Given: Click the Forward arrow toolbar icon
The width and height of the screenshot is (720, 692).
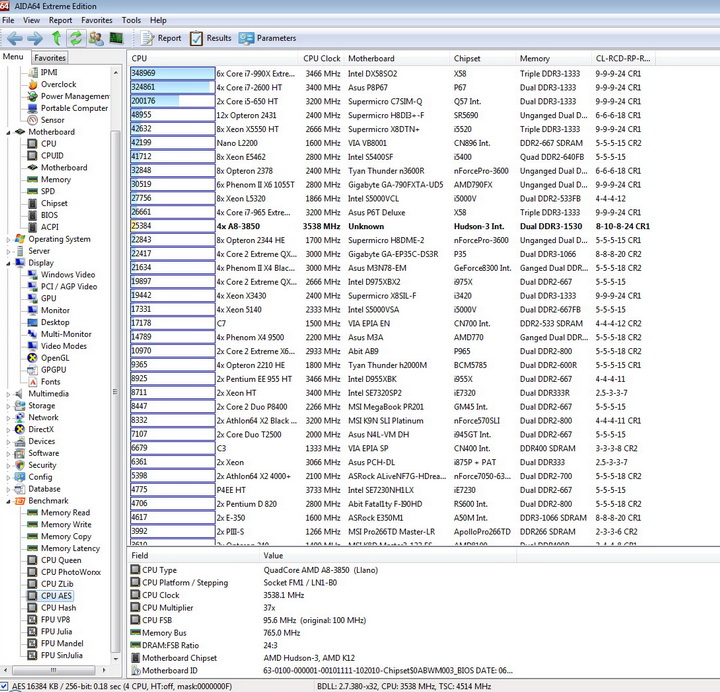Looking at the screenshot, I should 35,38.
